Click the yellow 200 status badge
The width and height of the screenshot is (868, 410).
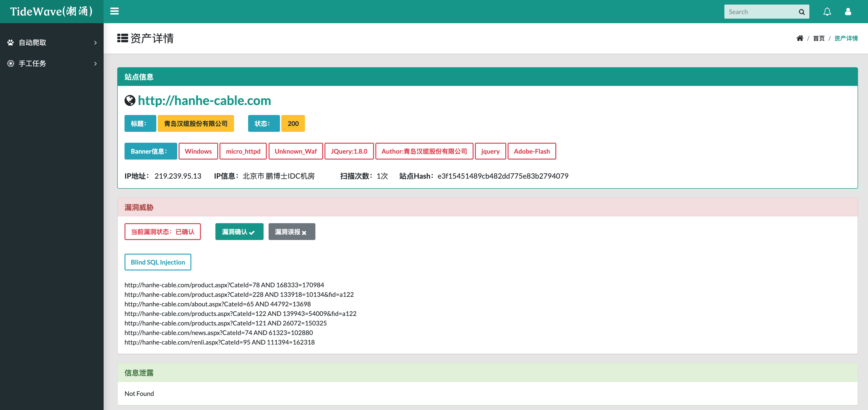click(x=293, y=124)
